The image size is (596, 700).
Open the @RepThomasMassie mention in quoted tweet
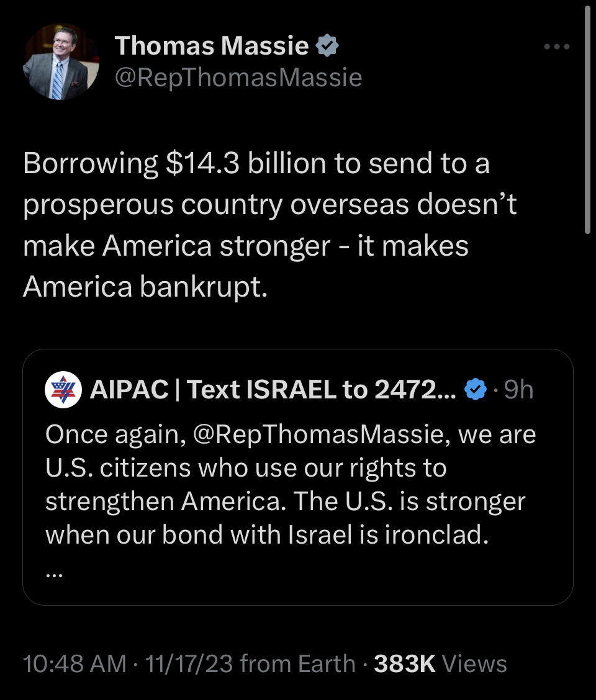pos(321,434)
